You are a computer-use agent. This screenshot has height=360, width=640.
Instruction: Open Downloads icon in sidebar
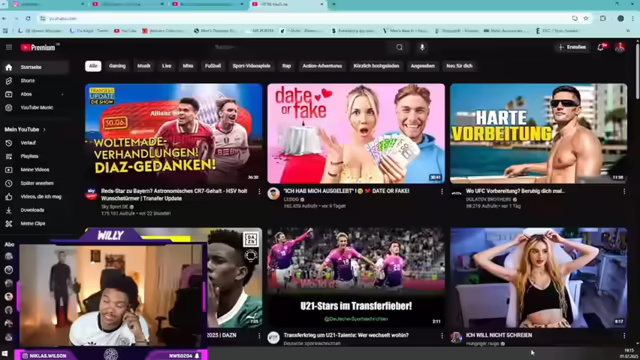point(9,210)
